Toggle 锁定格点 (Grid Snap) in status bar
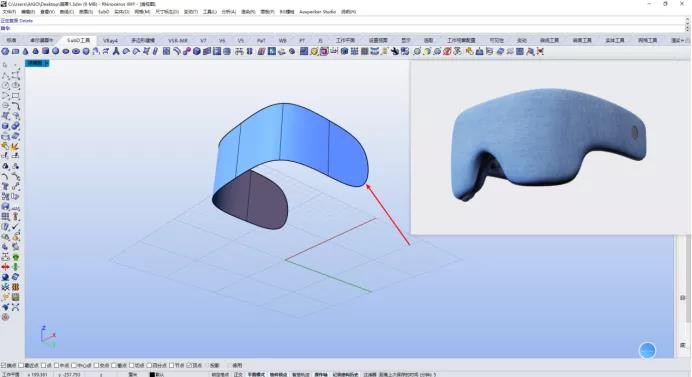692x377 pixels. pos(220,374)
